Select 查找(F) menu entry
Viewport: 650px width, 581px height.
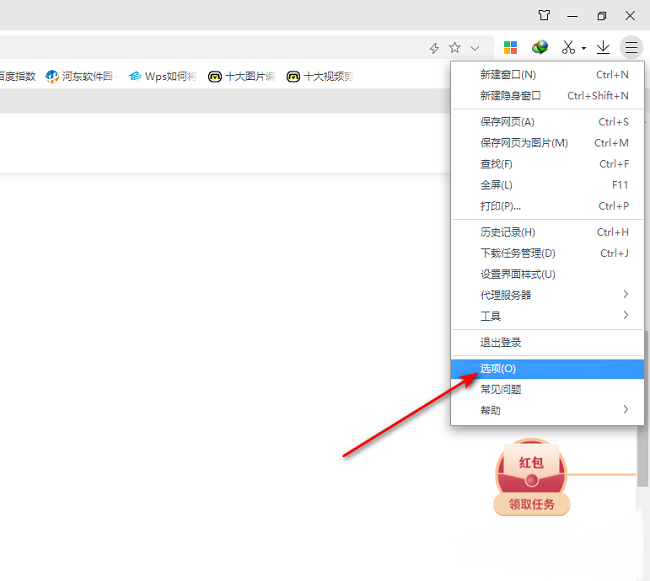coord(547,164)
